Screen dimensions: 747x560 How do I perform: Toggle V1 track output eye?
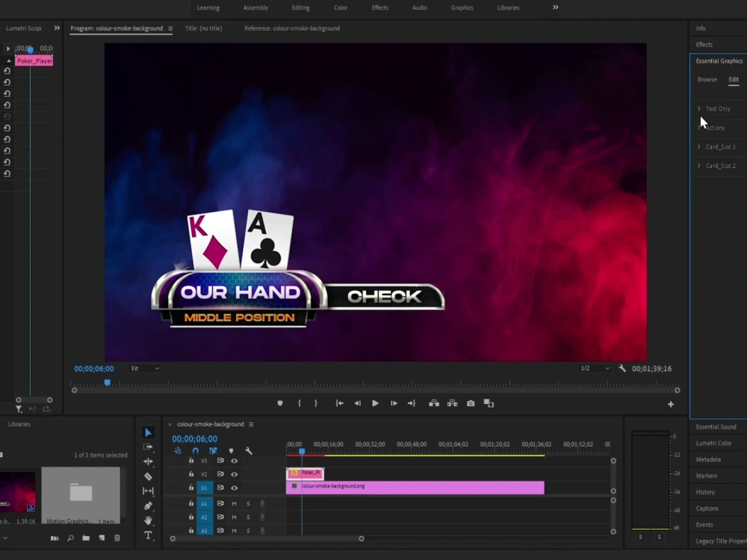pyautogui.click(x=234, y=488)
